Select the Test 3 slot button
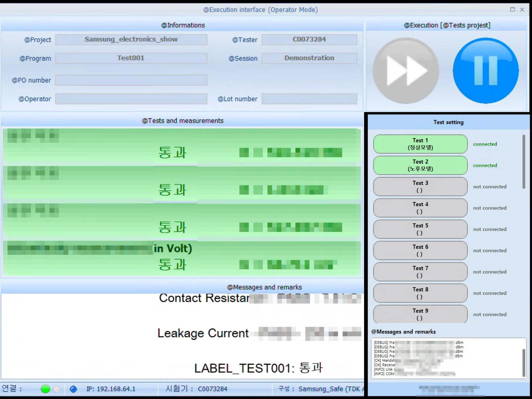The width and height of the screenshot is (532, 399). click(x=420, y=187)
